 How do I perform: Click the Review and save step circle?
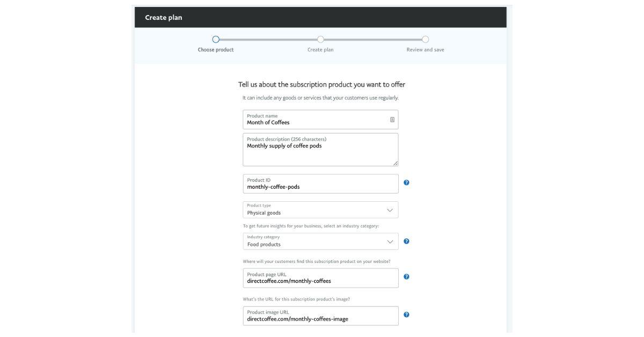pyautogui.click(x=425, y=39)
